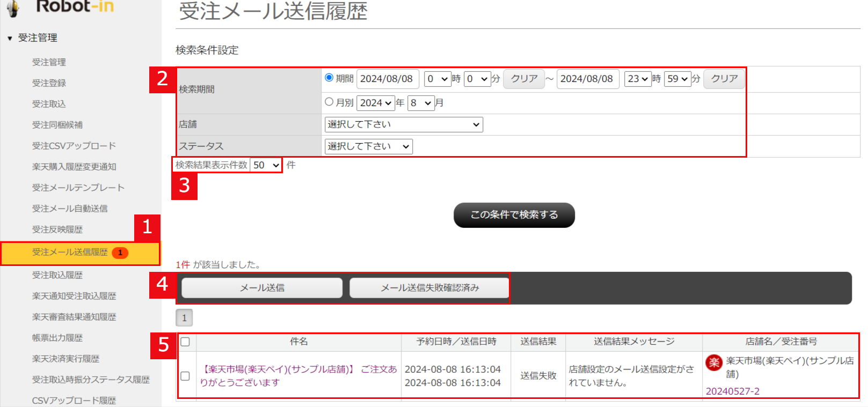Viewport: 868px width, 407px height.
Task: Open the mail subject link ご注文ありがとうございます
Action: (298, 376)
